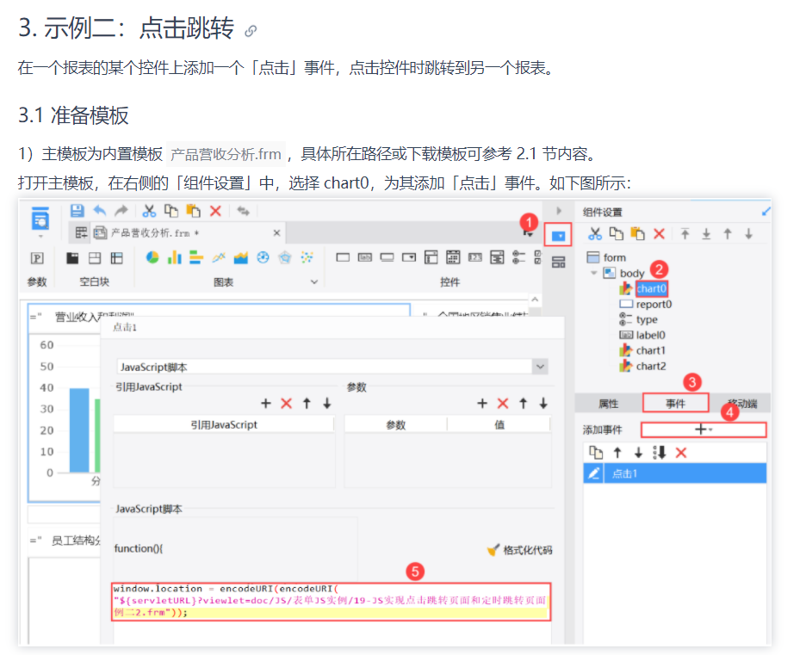Remove a referenced JavaScript with its red X

point(287,404)
